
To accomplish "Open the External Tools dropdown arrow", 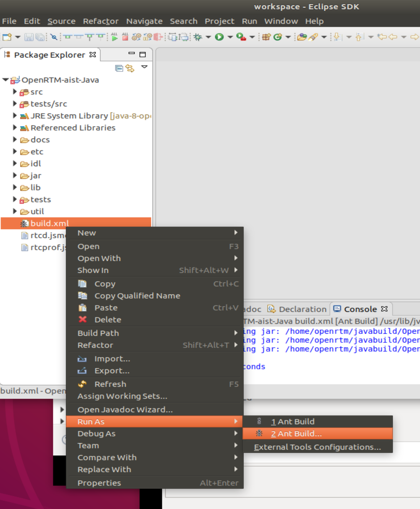I will pyautogui.click(x=252, y=37).
